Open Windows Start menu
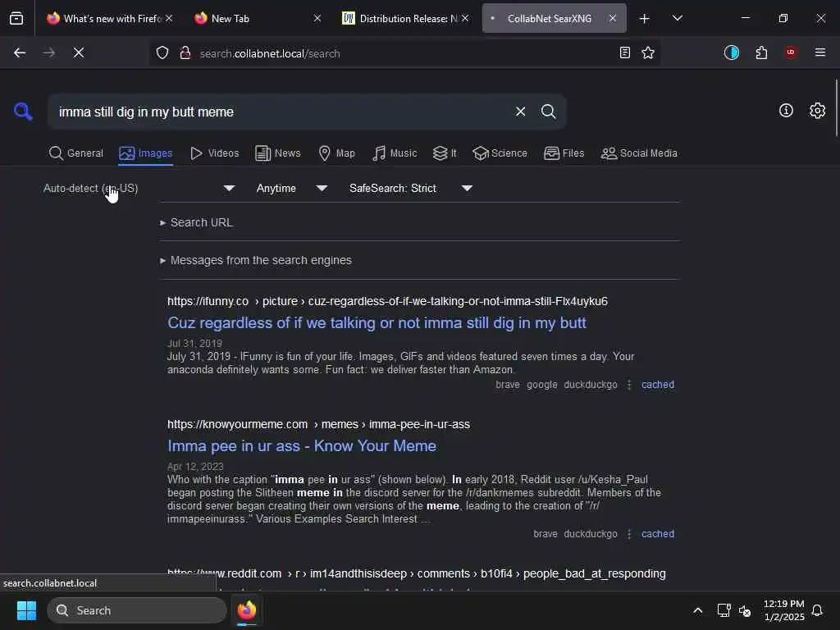Viewport: 840px width, 630px height. [26, 610]
